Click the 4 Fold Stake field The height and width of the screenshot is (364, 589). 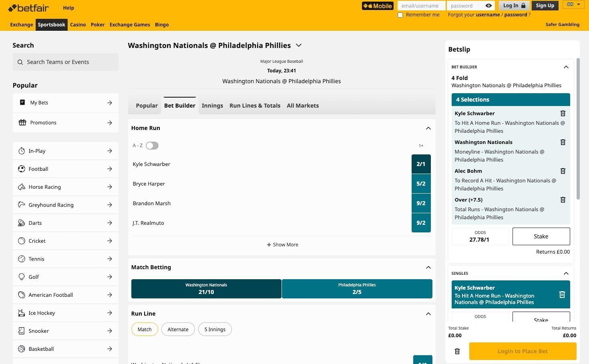tap(541, 236)
